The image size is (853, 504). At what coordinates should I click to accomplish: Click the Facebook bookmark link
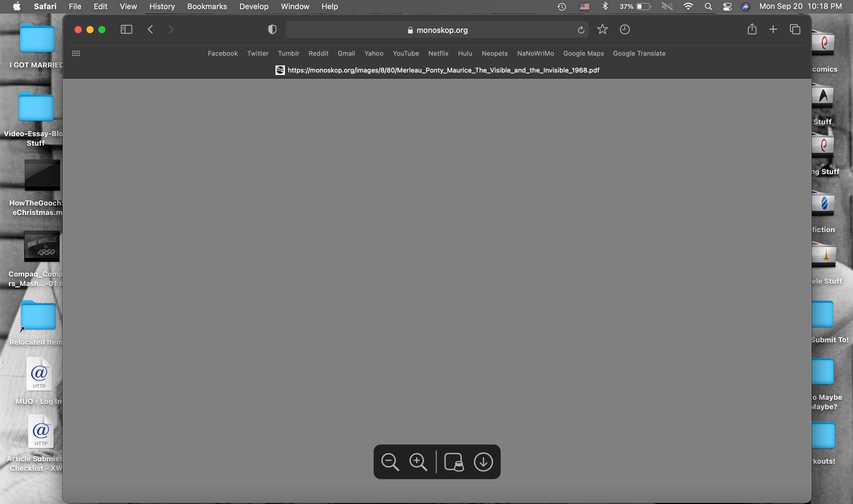point(223,53)
